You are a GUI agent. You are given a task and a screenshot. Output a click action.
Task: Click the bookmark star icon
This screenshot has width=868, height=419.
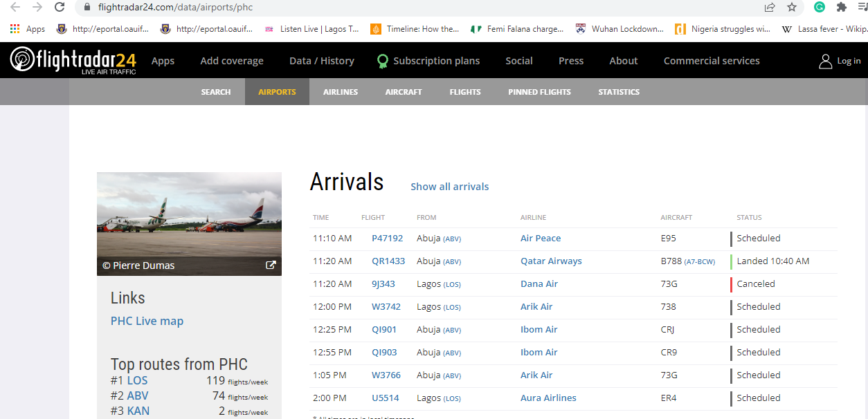coord(791,8)
